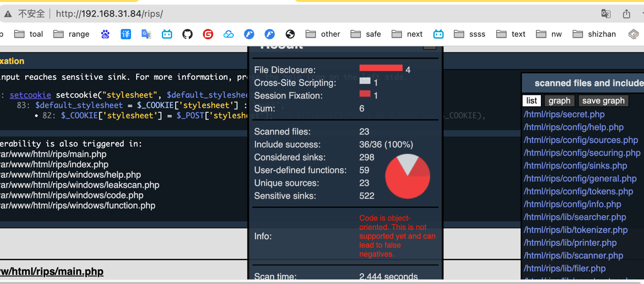Open the red G bookmark

[x=208, y=34]
